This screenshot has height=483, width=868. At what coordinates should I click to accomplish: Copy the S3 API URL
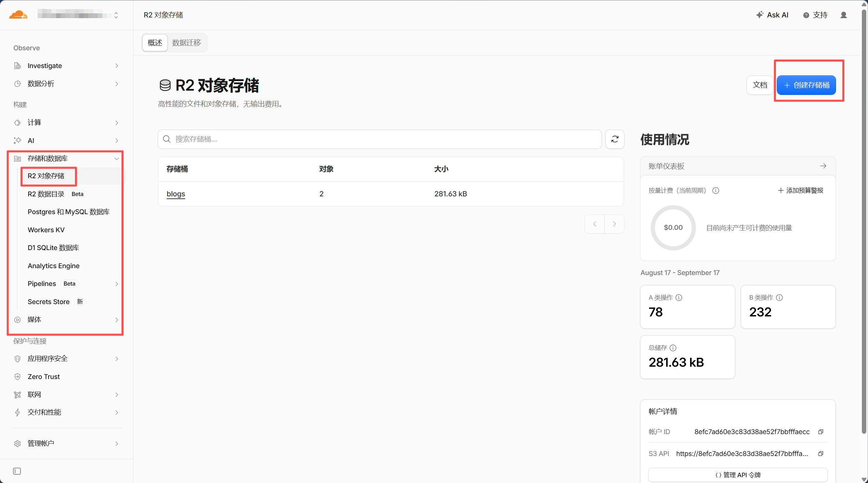821,454
